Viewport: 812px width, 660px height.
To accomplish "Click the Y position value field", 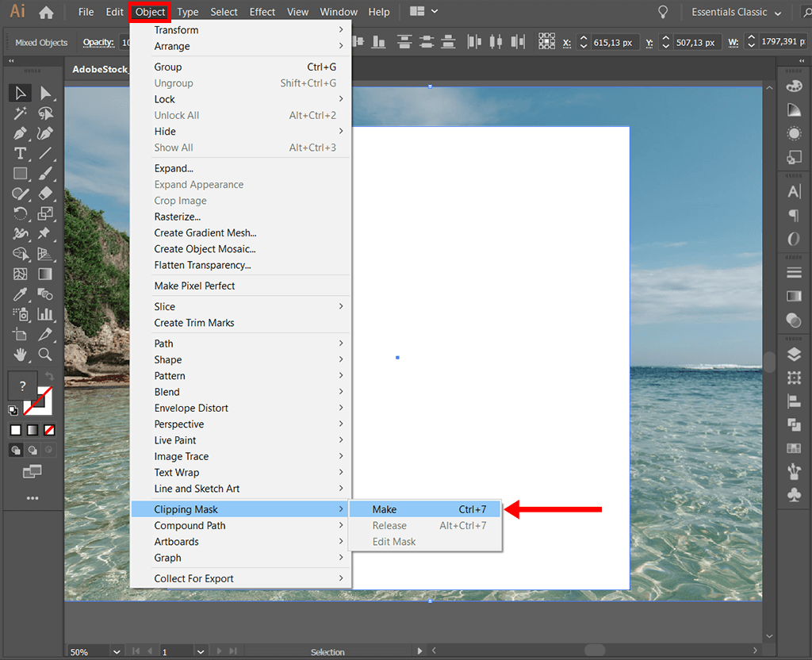I will pyautogui.click(x=697, y=43).
